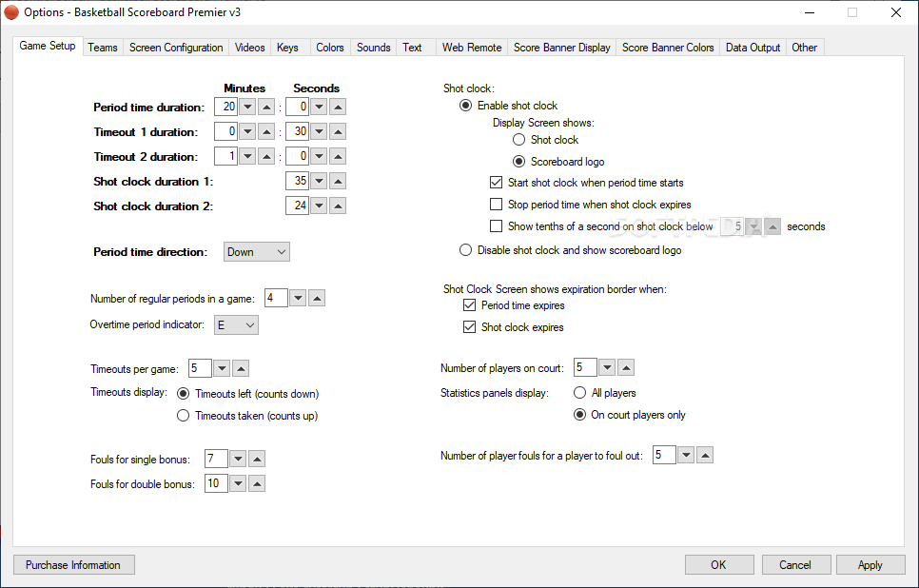Increase fouls for single bonus
This screenshot has height=588, width=919.
(257, 459)
